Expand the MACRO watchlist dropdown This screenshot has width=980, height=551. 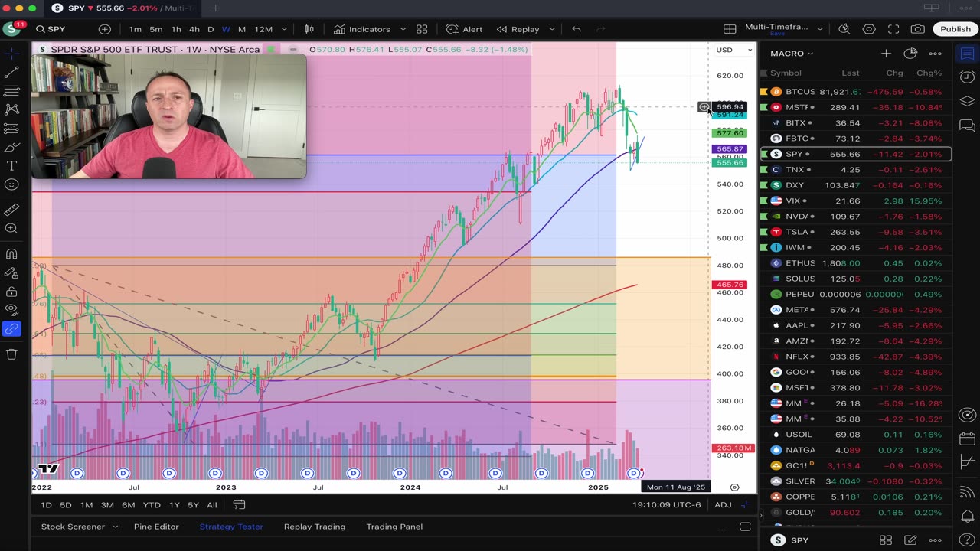pos(792,54)
